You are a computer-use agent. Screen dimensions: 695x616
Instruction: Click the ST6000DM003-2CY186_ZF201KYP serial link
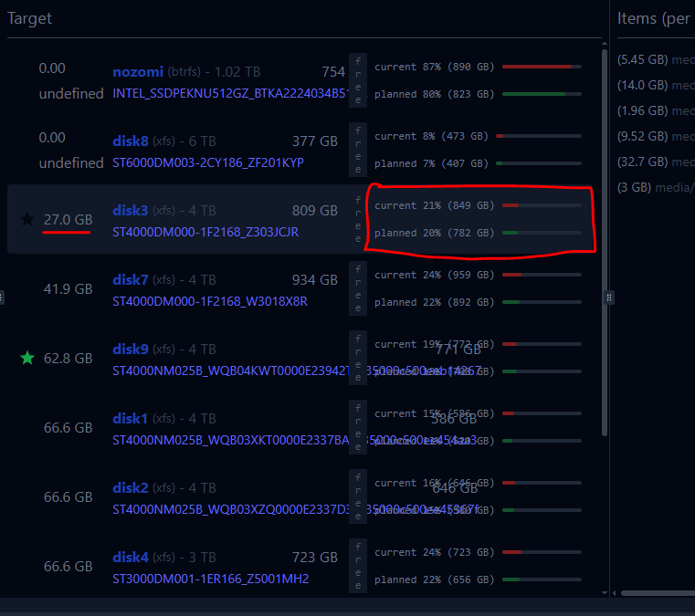point(208,163)
